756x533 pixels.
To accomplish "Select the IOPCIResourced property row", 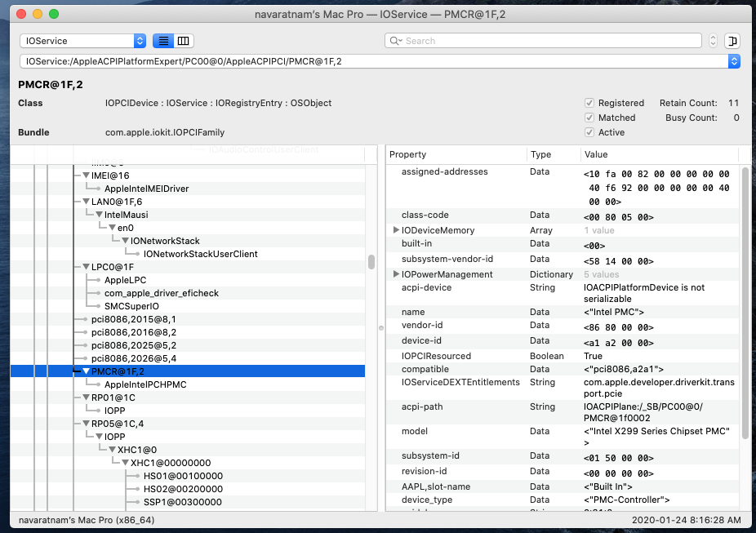I will point(563,356).
